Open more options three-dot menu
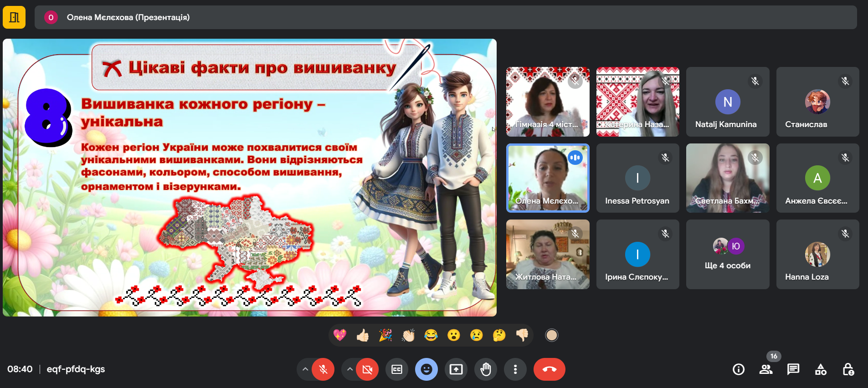Screen dimensions: 868x388 515,369
